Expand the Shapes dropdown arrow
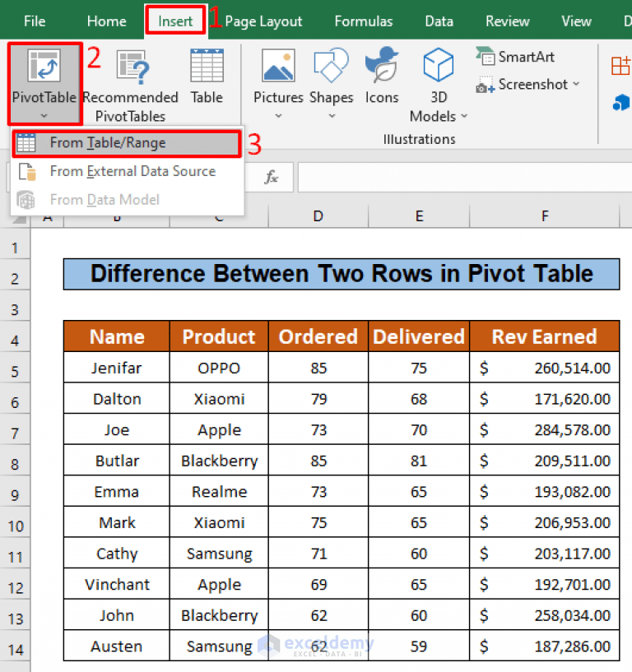This screenshot has height=672, width=632. point(332,116)
